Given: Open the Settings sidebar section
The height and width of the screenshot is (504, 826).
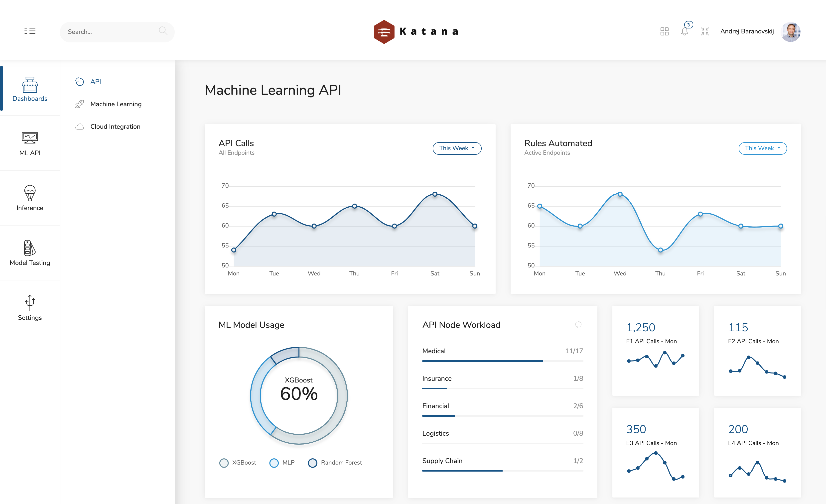Looking at the screenshot, I should tap(30, 308).
